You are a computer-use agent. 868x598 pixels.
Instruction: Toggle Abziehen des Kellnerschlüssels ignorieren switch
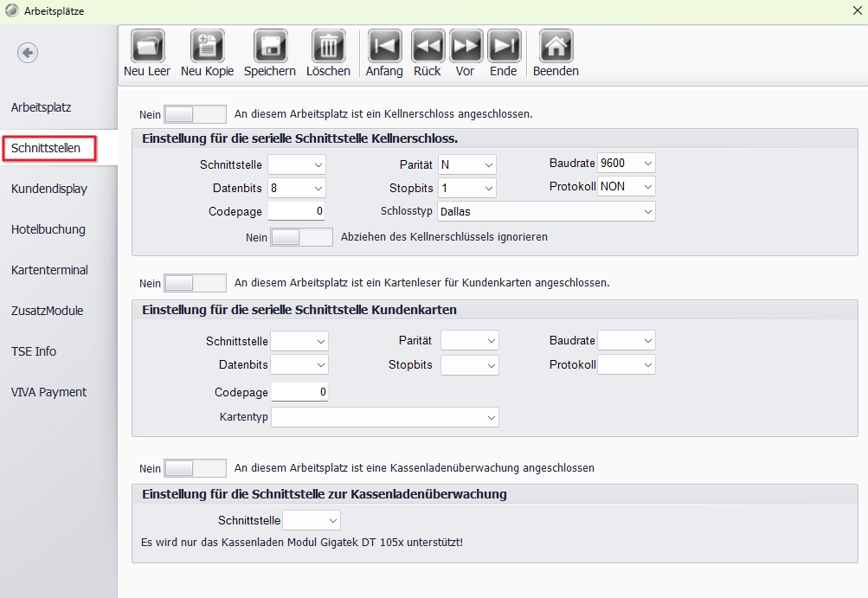pyautogui.click(x=301, y=237)
